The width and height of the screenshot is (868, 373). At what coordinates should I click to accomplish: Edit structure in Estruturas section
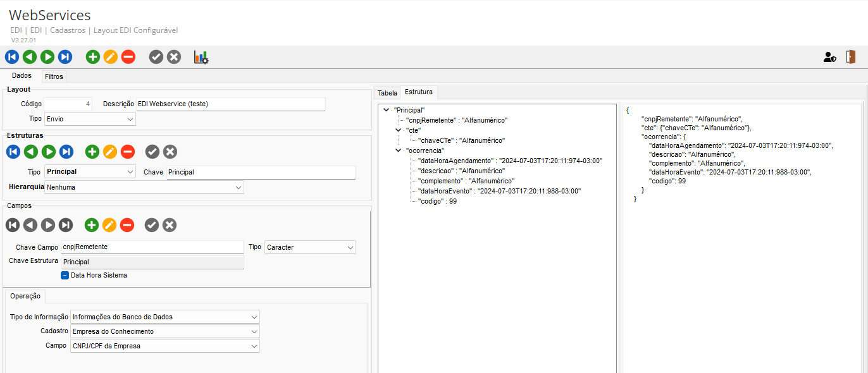pyautogui.click(x=110, y=152)
